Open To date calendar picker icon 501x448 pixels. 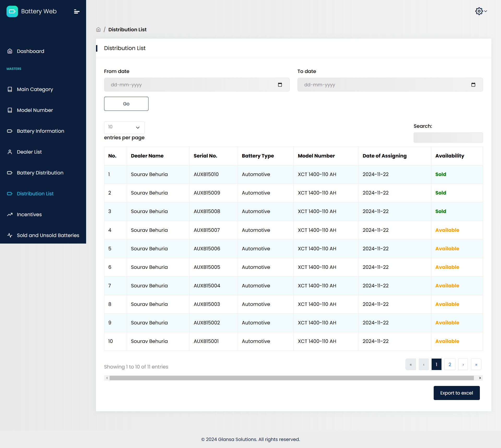[x=473, y=85]
